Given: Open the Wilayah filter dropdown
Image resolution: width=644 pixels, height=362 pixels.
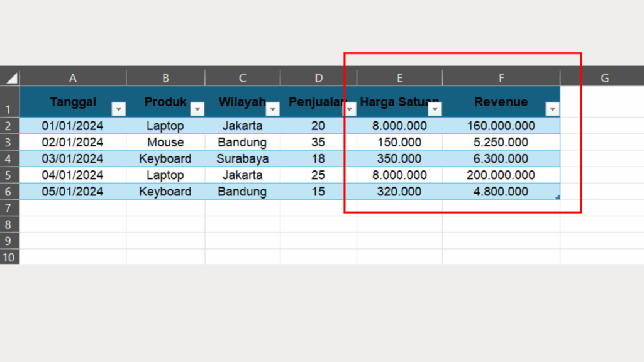Looking at the screenshot, I should coord(273,109).
